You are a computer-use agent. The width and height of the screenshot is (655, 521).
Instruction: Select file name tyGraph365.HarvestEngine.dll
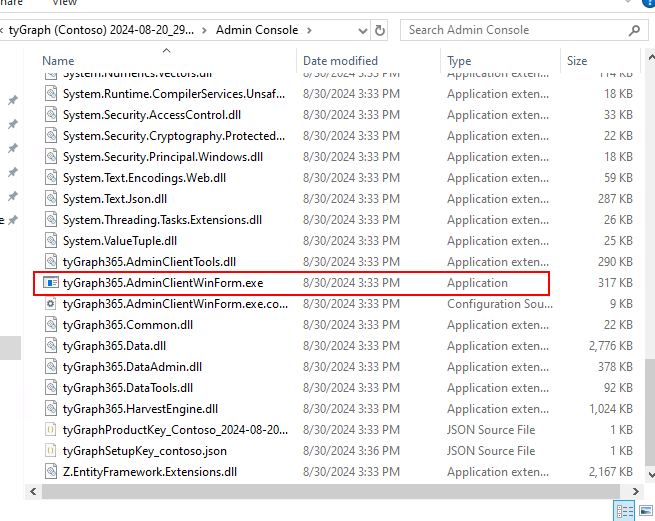tap(140, 409)
